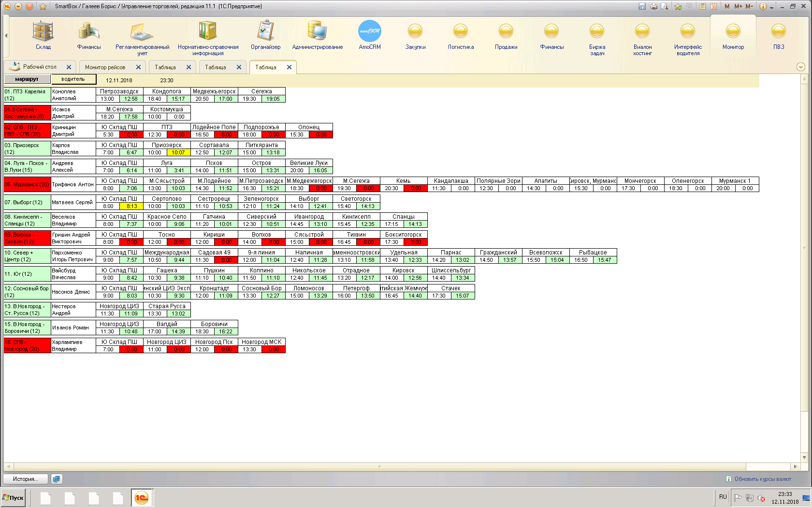The image size is (812, 508).
Task: Click the Print icon in title bar
Action: [653, 6]
